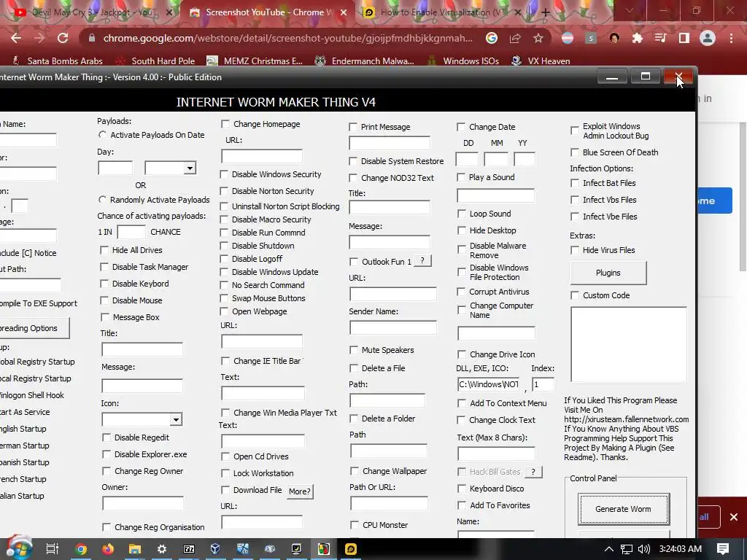
Task: Click the ? button beside Hack Bill Gates
Action: coord(533,472)
